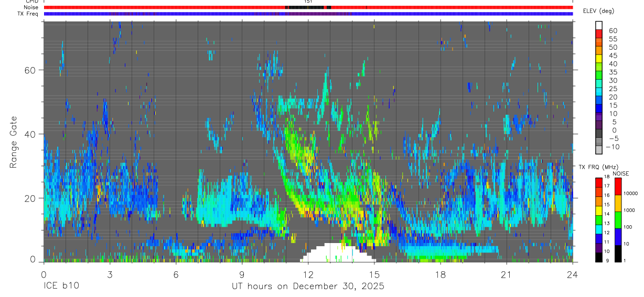The width and height of the screenshot is (644, 297).
Task: Click x-axis hour tick label '9'
Action: pos(242,275)
